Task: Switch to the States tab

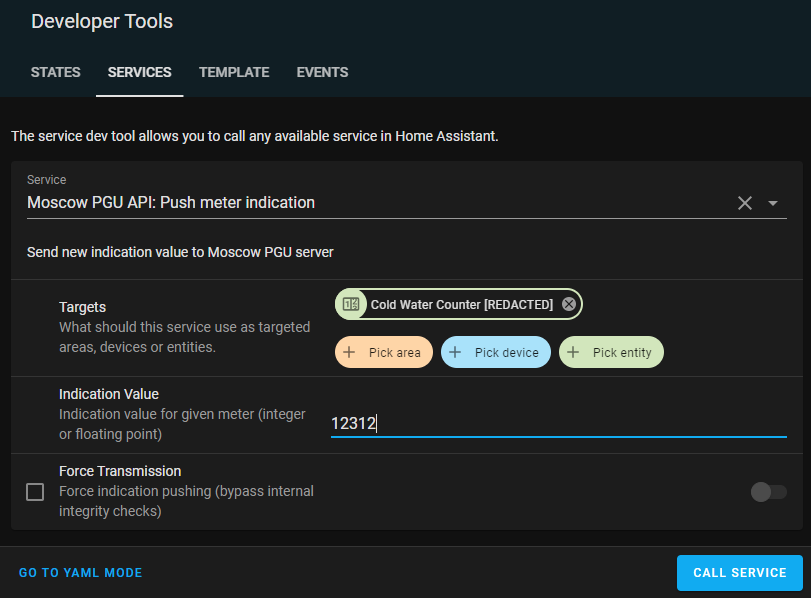Action: click(x=55, y=72)
